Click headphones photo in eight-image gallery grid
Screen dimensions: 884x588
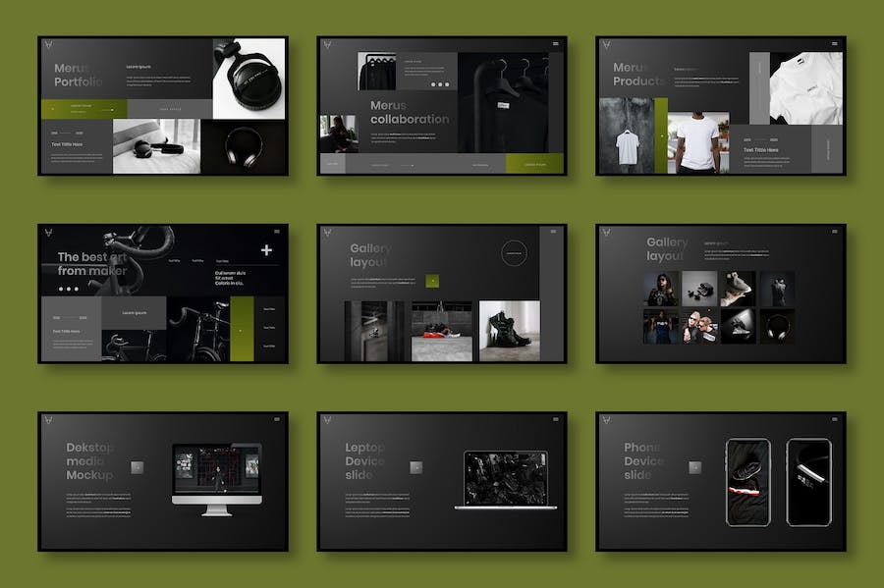[x=776, y=326]
